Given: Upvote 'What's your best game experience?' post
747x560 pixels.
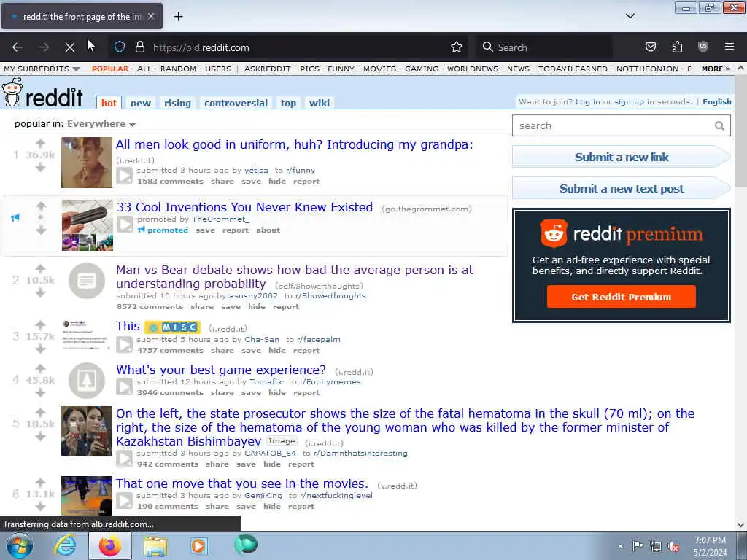Looking at the screenshot, I should [x=41, y=368].
